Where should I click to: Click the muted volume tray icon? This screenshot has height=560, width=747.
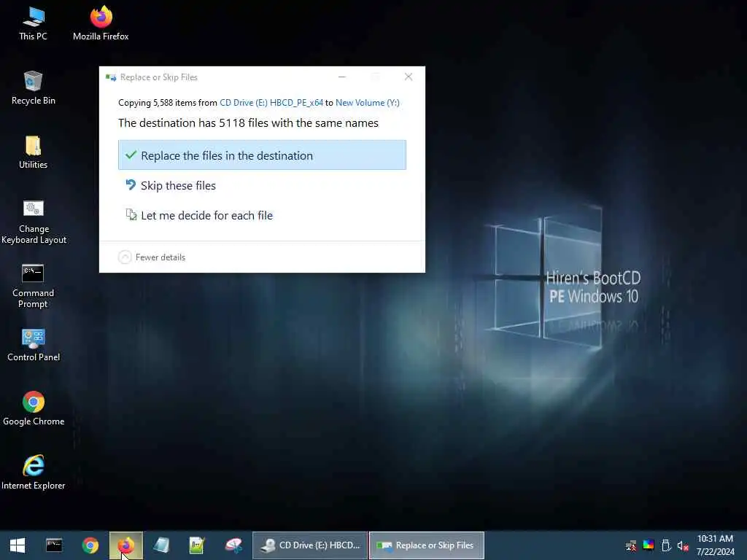pos(683,546)
